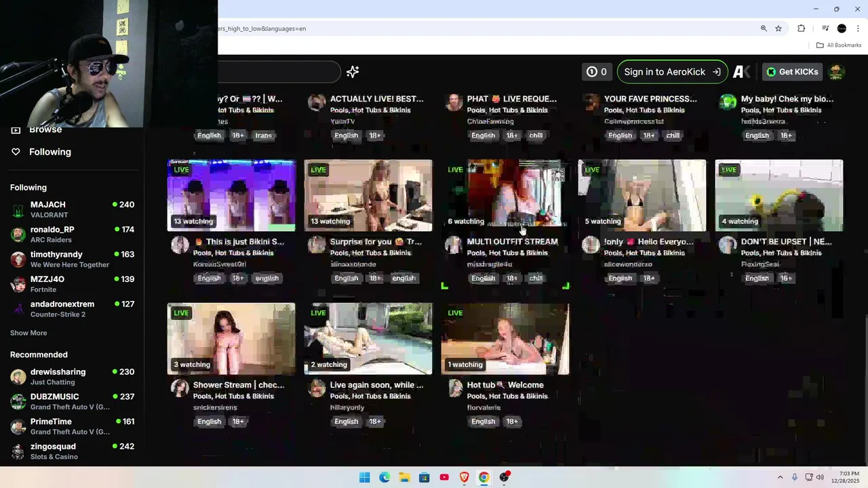Click the microphone tray icon
This screenshot has width=868, height=488.
coord(795,477)
